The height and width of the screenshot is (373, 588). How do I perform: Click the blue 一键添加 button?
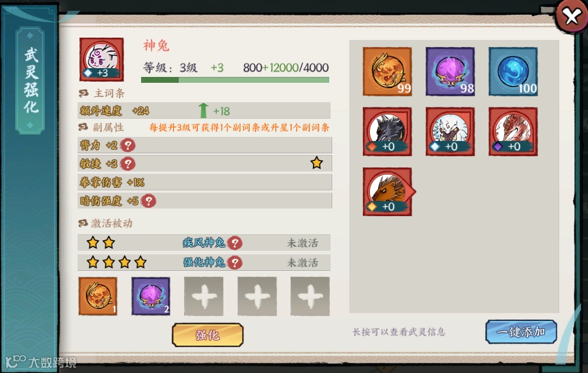521,332
